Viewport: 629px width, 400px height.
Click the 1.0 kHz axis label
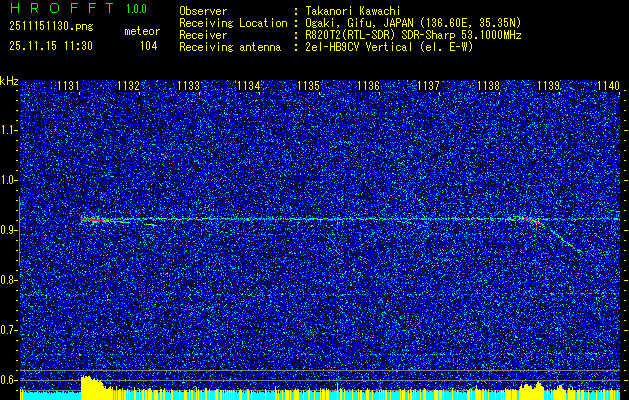point(8,181)
